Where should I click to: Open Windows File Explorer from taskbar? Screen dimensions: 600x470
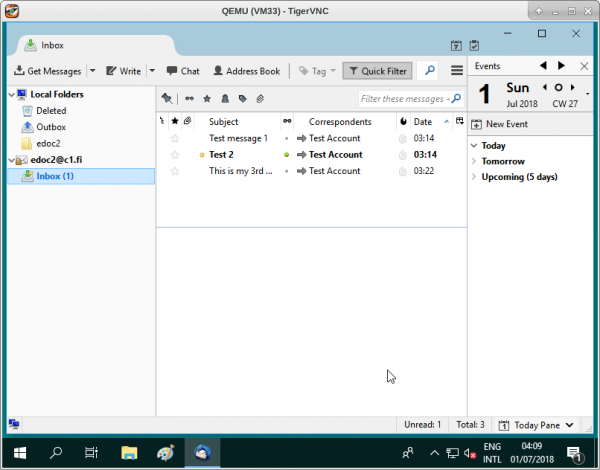tap(129, 453)
